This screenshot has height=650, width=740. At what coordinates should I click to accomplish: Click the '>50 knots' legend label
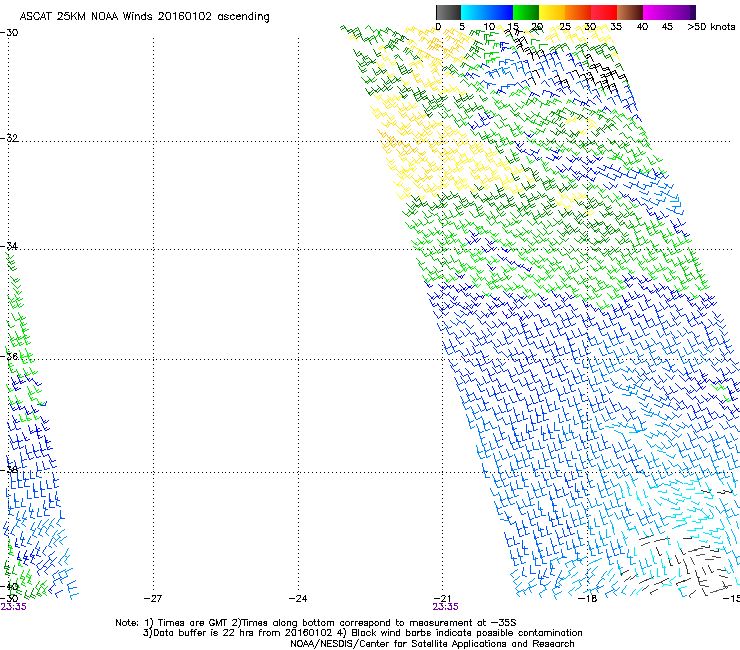(x=711, y=27)
